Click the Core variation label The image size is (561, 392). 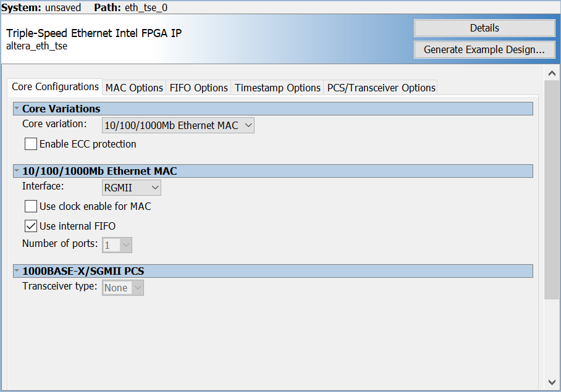[54, 123]
